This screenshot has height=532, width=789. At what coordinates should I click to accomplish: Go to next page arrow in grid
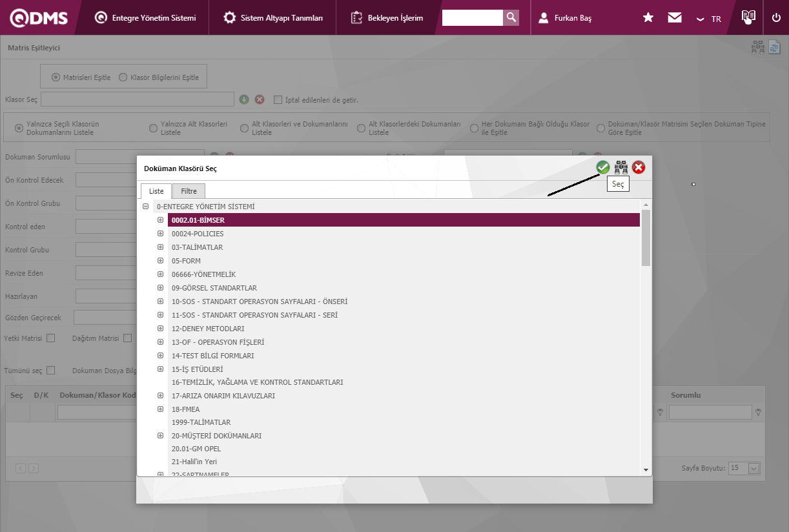34,468
